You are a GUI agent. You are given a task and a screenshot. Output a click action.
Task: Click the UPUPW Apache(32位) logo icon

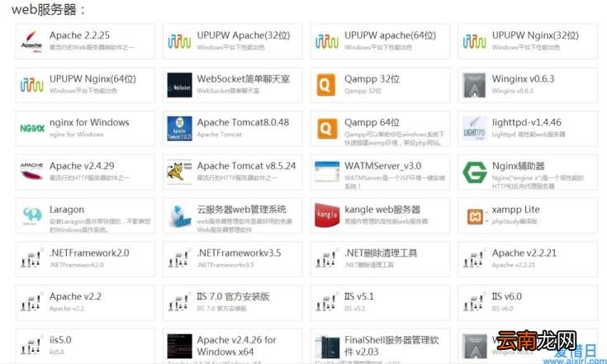[179, 41]
